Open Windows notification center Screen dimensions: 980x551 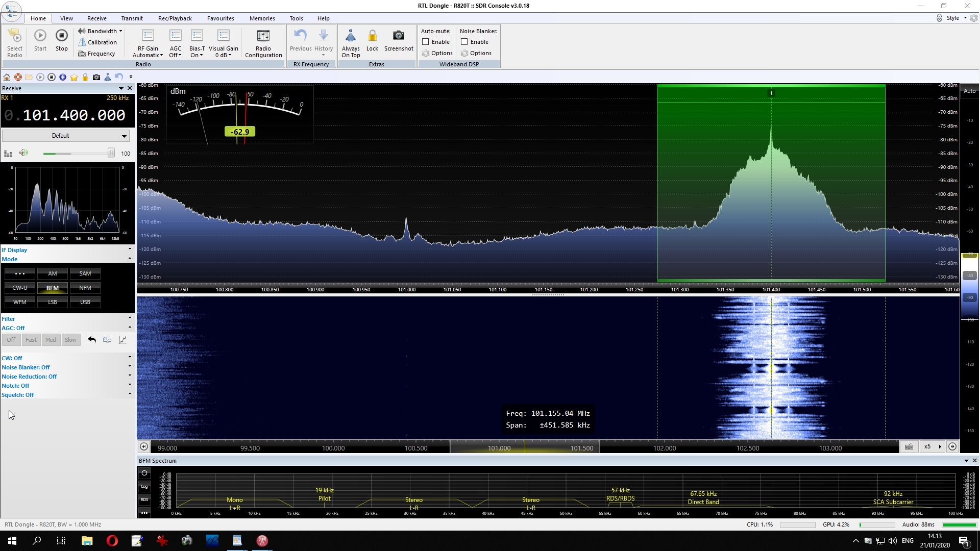click(x=964, y=541)
